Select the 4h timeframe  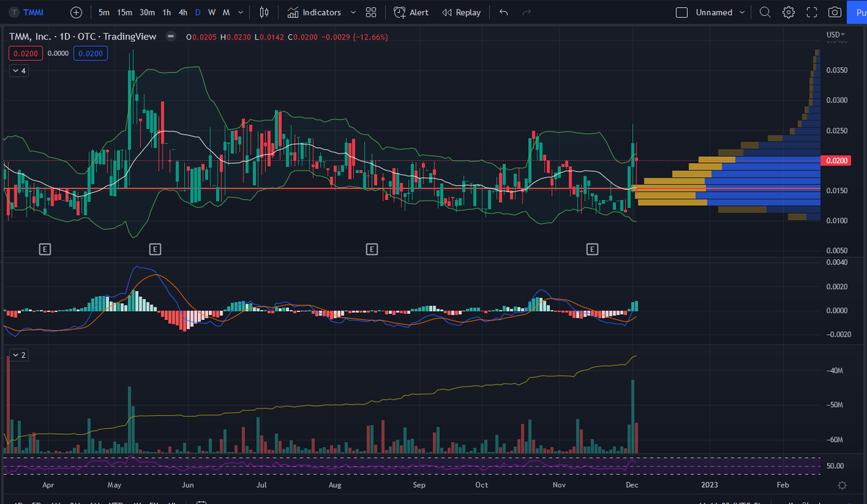point(184,12)
